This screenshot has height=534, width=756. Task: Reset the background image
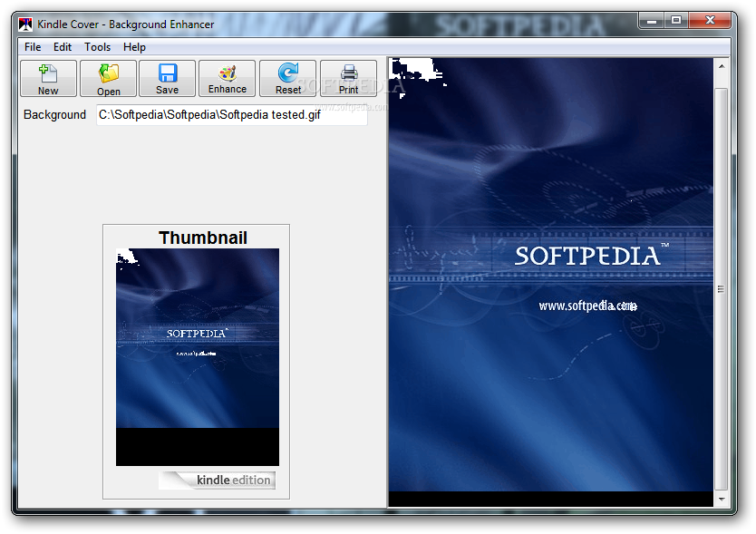(x=288, y=78)
